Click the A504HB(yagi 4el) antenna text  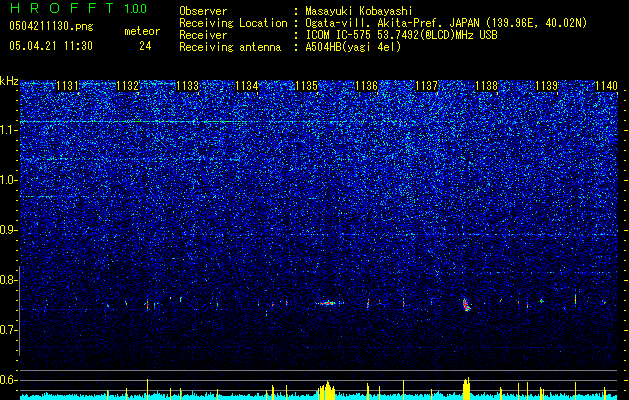coord(353,47)
